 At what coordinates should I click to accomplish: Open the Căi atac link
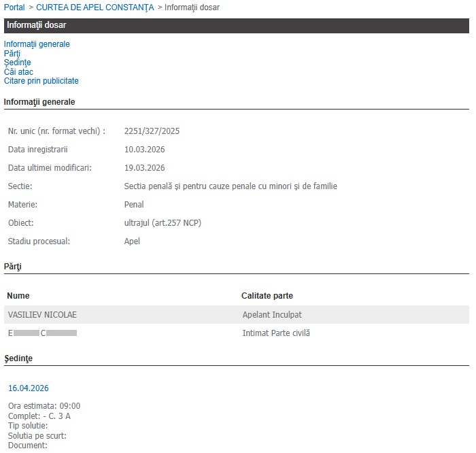(x=18, y=71)
